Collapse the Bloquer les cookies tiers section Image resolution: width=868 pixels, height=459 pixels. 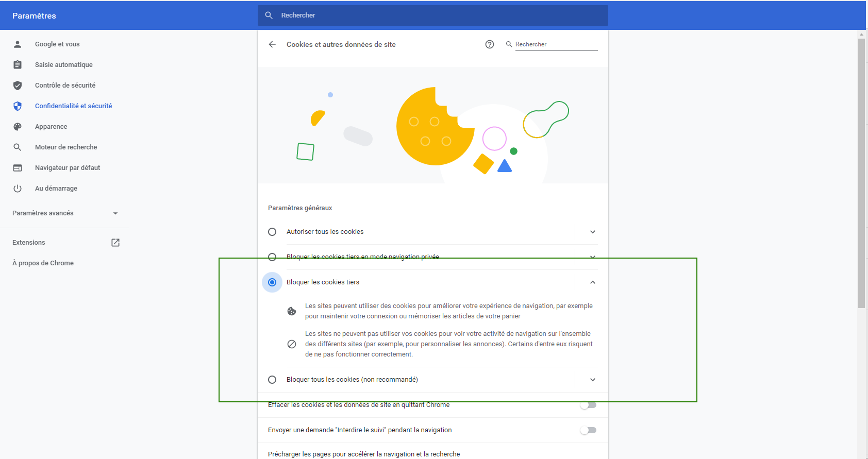593,282
